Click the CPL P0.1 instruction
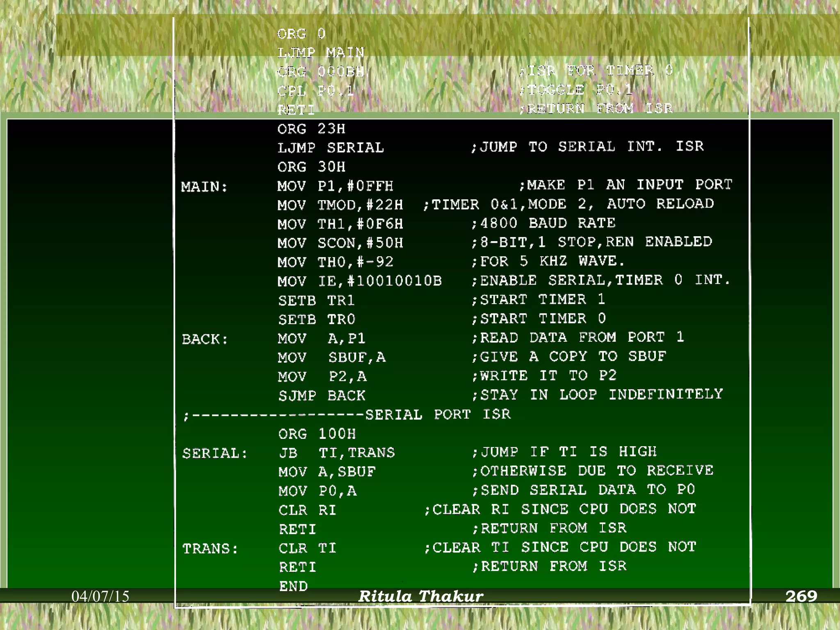Image resolution: width=840 pixels, height=630 pixels. [x=315, y=91]
